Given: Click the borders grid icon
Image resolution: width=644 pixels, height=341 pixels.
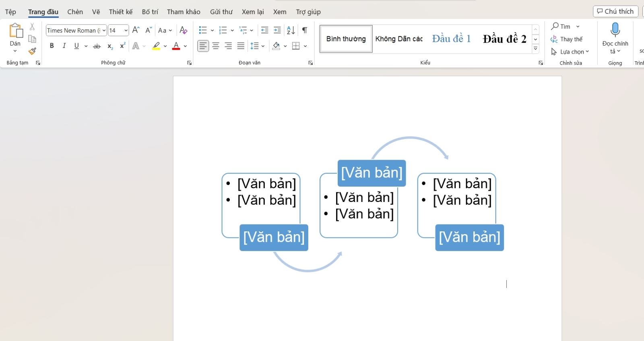Looking at the screenshot, I should pos(296,46).
